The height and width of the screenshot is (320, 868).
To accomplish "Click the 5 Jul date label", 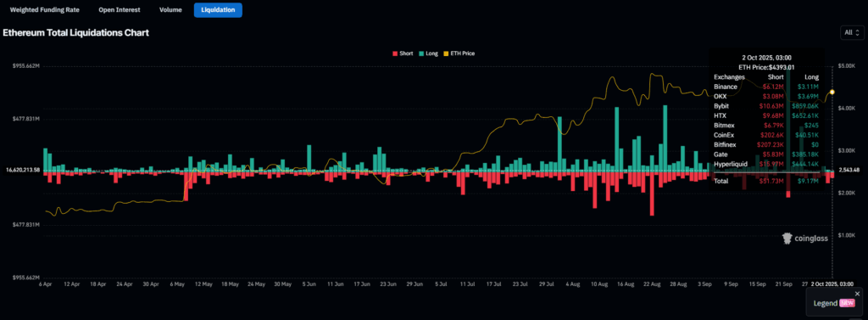I will tap(441, 284).
